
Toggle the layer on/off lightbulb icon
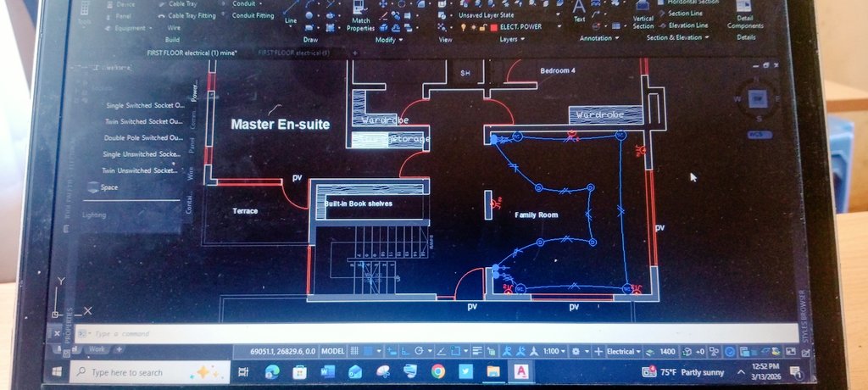pos(464,27)
